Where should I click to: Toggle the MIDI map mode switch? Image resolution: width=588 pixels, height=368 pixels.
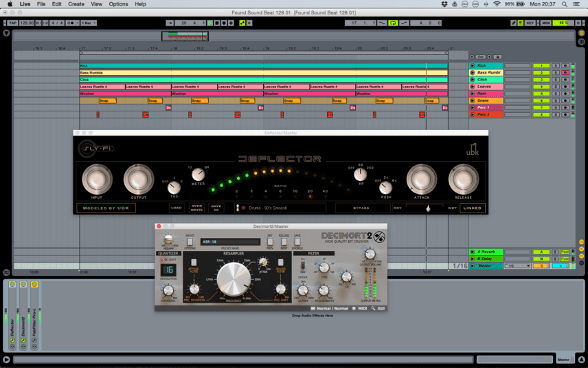[546, 23]
